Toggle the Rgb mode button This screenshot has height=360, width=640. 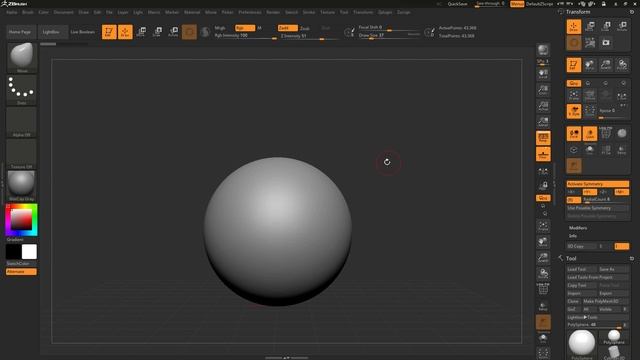click(244, 28)
